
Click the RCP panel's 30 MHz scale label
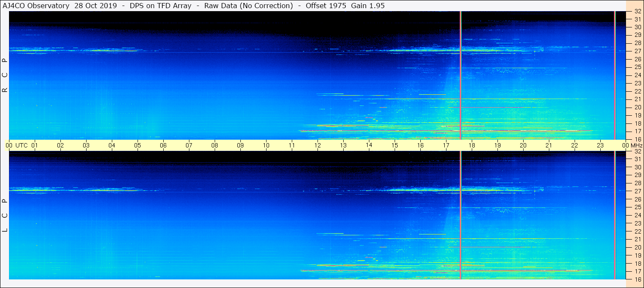coord(637,27)
